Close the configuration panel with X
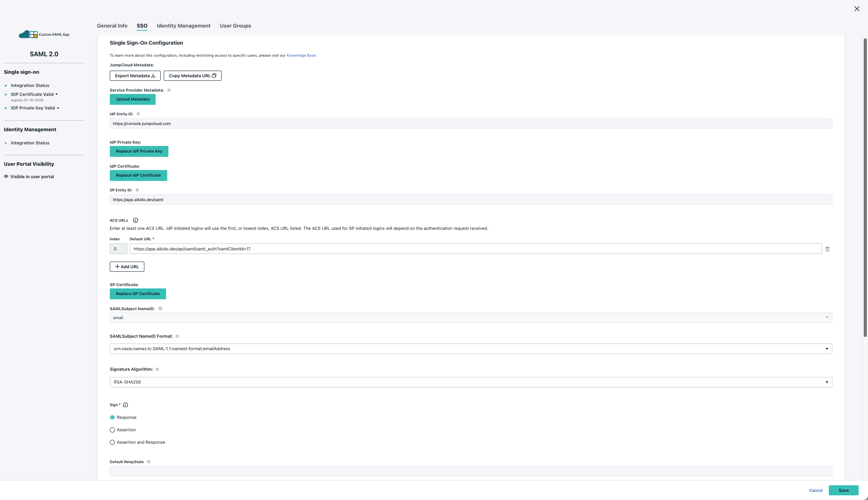Viewport: 868px width, 500px height. pos(857,9)
